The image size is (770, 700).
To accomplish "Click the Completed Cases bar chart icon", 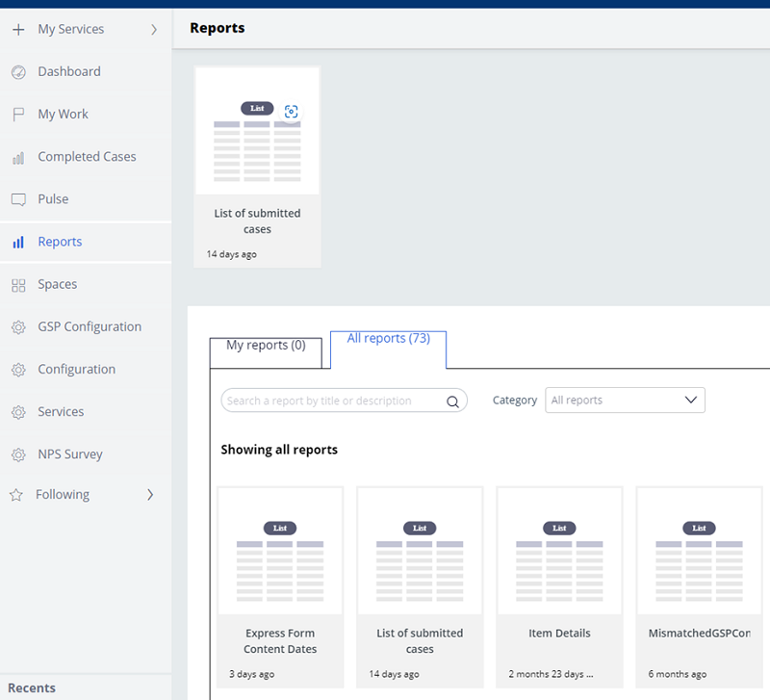I will tap(18, 157).
